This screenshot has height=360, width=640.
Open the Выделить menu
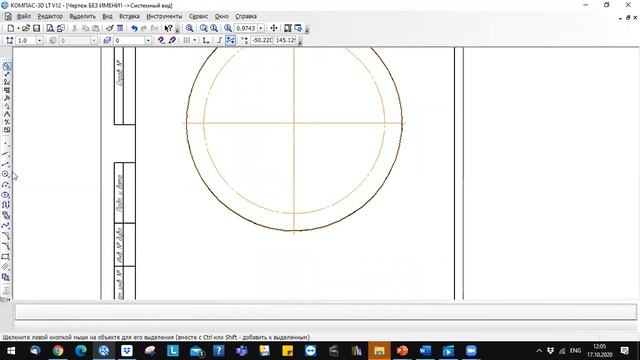point(82,16)
